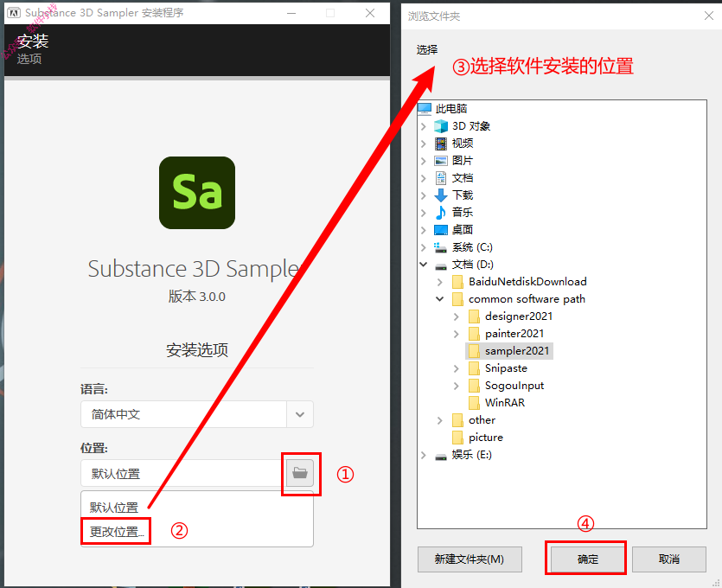Click 新建文件夹(M) button
The height and width of the screenshot is (588, 722).
[470, 559]
